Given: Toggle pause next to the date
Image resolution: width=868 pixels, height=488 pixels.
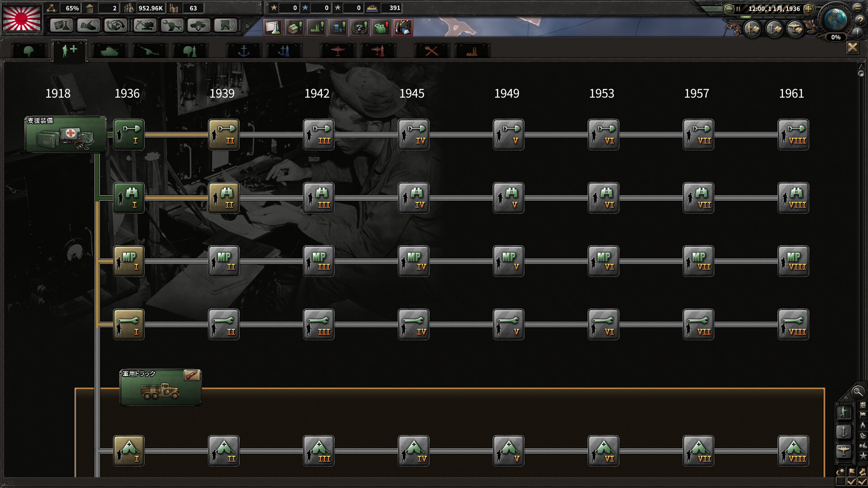Looking at the screenshot, I should (738, 9).
